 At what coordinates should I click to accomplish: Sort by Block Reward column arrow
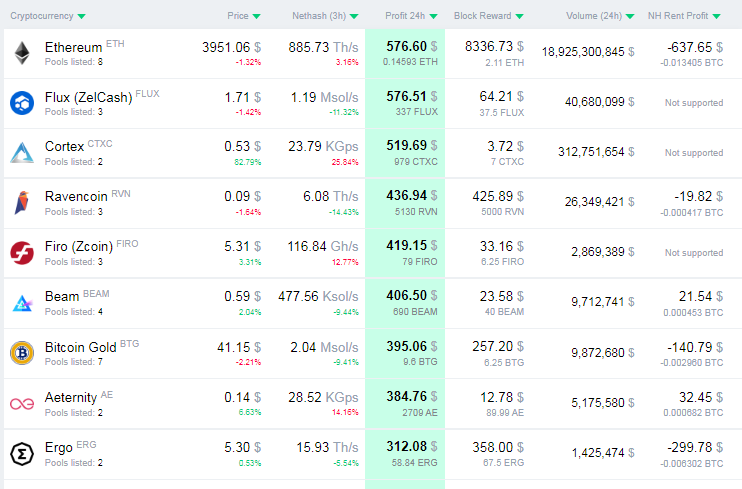click(x=520, y=17)
